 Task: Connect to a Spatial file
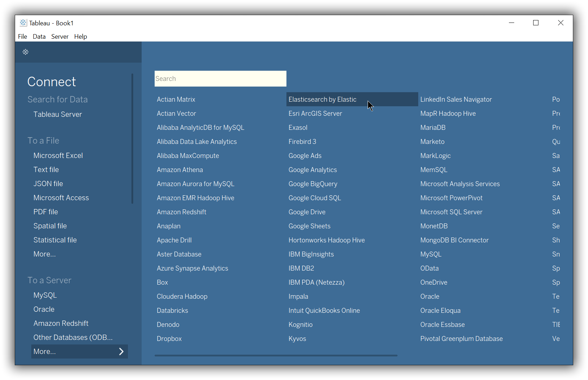coord(50,226)
